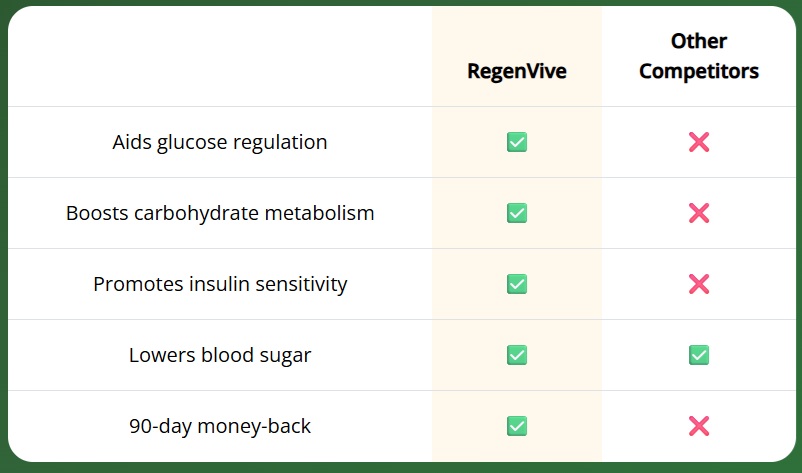This screenshot has width=802, height=473.
Task: Click competitors' red X for insulin sensitivity
Action: (x=699, y=284)
